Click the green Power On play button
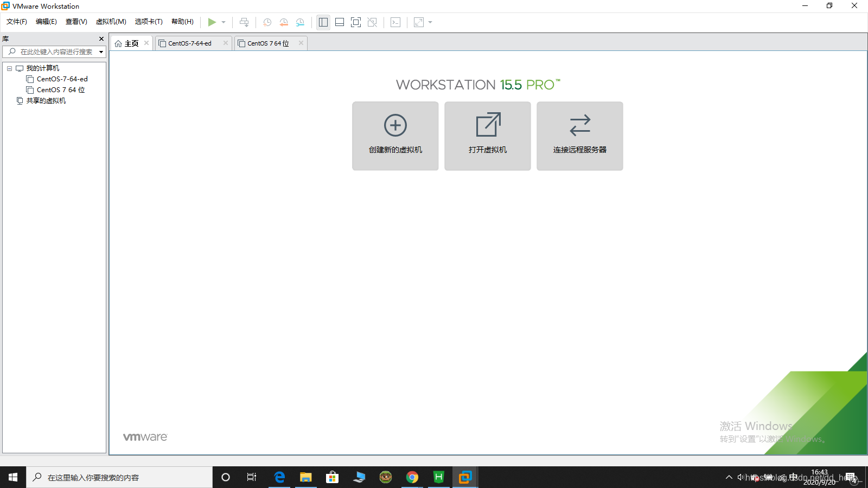 tap(212, 22)
